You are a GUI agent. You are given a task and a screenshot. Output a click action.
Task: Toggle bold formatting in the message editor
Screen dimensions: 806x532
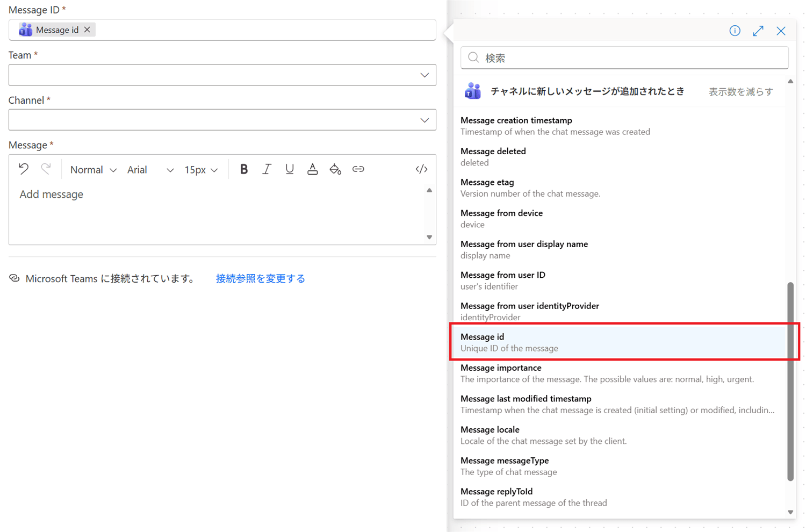click(x=244, y=169)
